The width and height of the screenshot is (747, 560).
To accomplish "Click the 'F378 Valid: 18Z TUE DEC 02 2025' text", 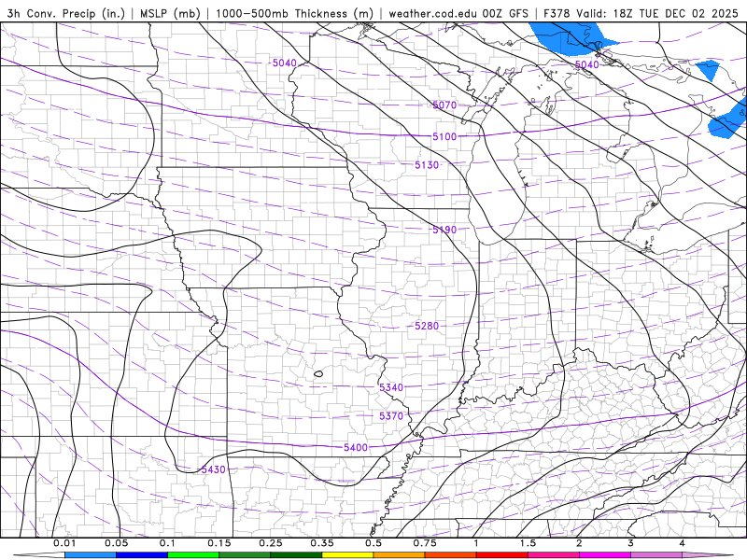I will [x=641, y=13].
